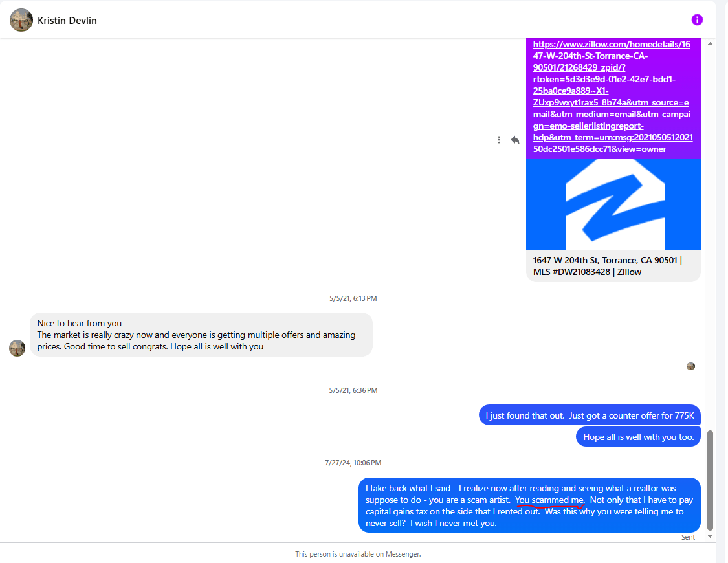
Task: Open the Zillow homedetails URL link
Action: pos(612,96)
